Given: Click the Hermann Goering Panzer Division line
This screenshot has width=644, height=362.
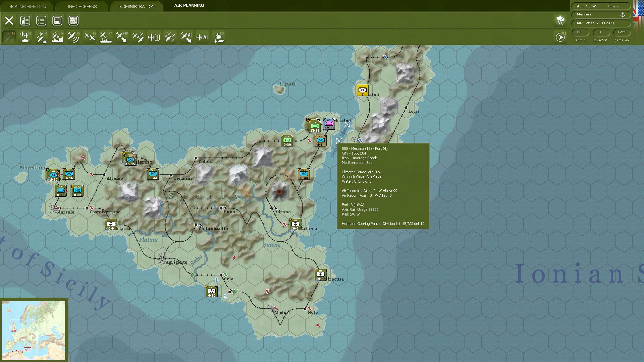Looking at the screenshot, I should pos(383,224).
